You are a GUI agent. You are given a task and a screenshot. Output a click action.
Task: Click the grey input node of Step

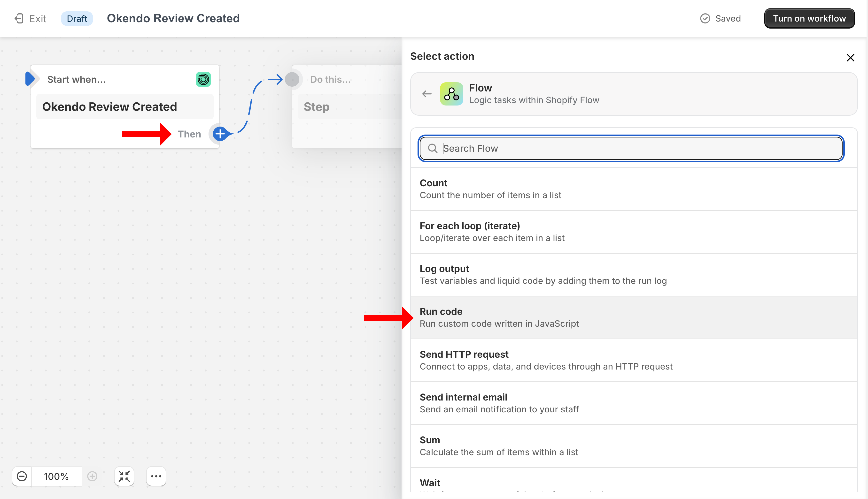tap(292, 80)
